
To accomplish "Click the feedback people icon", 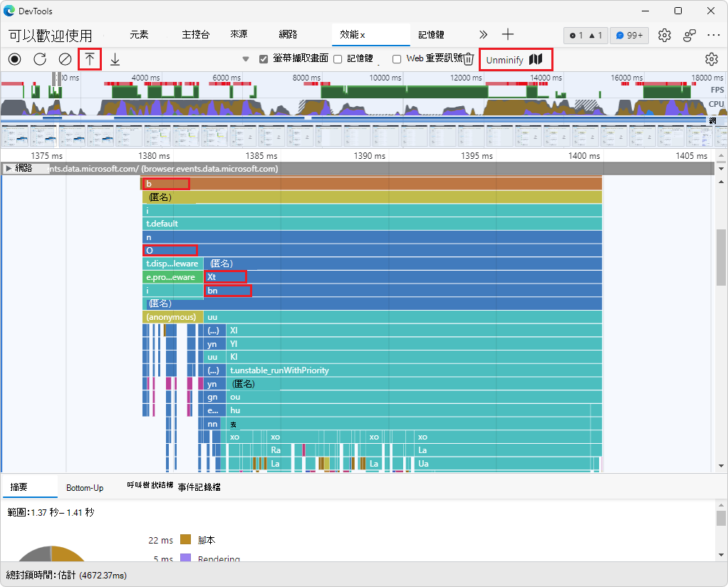I will pos(689,35).
